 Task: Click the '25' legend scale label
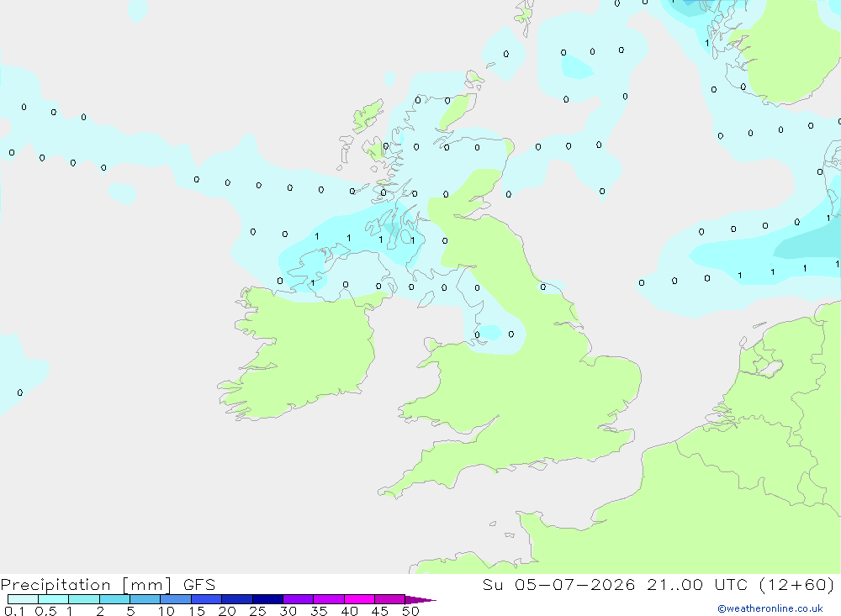tap(257, 611)
